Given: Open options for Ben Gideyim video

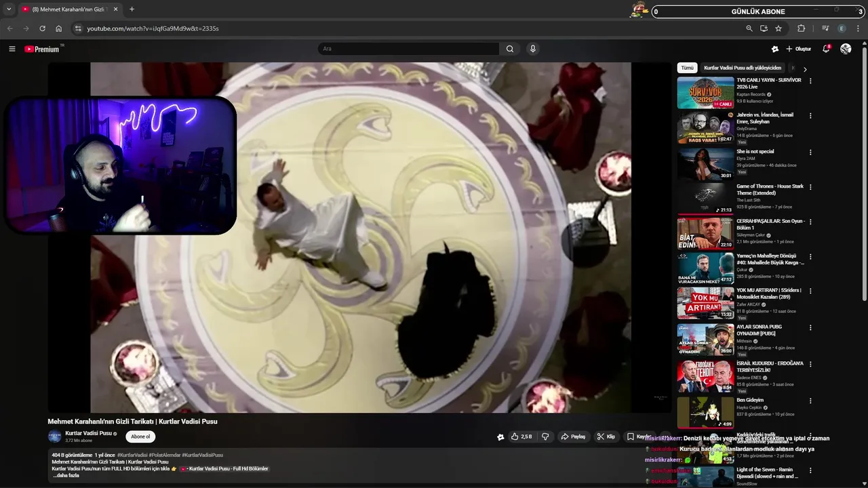Looking at the screenshot, I should (810, 401).
